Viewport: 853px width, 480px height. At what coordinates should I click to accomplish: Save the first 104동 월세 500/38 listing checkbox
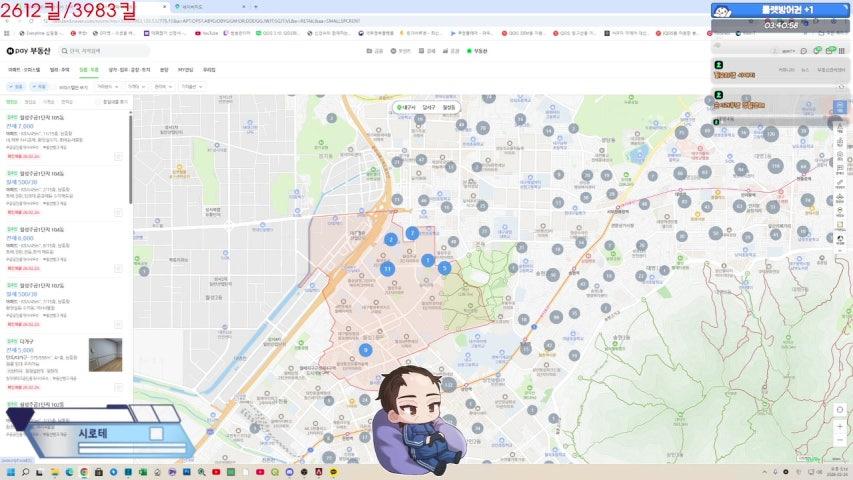118,212
